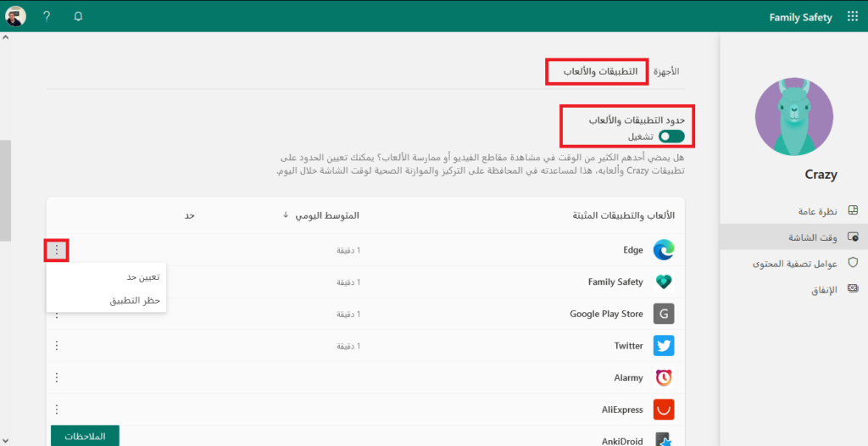The height and width of the screenshot is (446, 868).
Task: Click the وقت الشاشة screen time icon
Action: point(853,237)
